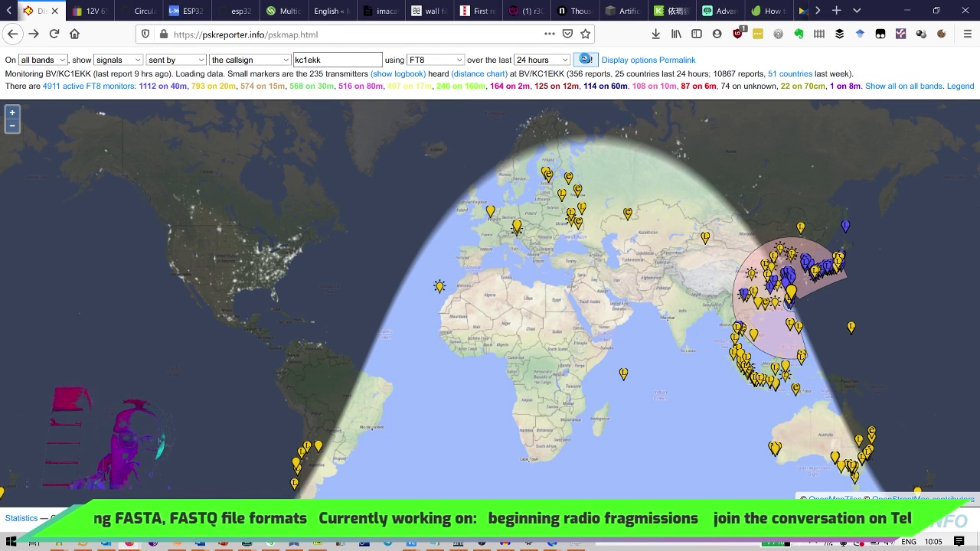Open the Firefox home page

pyautogui.click(x=75, y=34)
